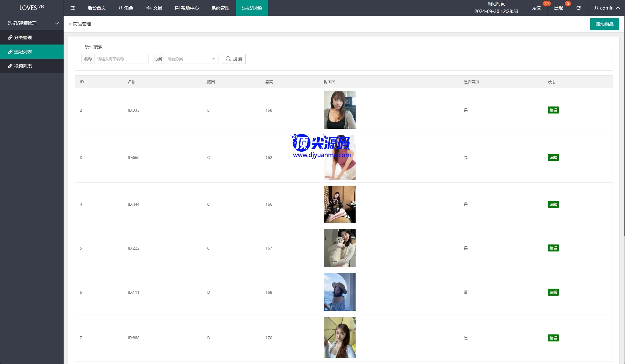Click the hamburger sidebar collapse icon
The width and height of the screenshot is (625, 364).
click(x=73, y=8)
